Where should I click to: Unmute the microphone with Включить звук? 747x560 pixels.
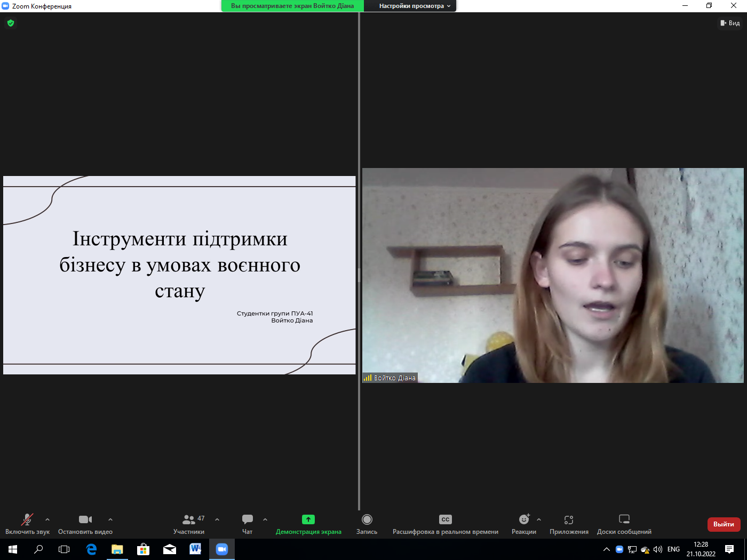(27, 524)
